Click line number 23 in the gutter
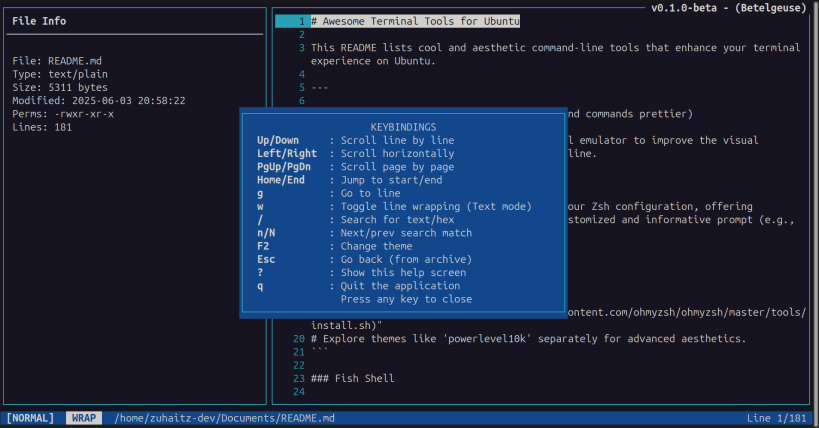819x428 pixels. click(299, 378)
